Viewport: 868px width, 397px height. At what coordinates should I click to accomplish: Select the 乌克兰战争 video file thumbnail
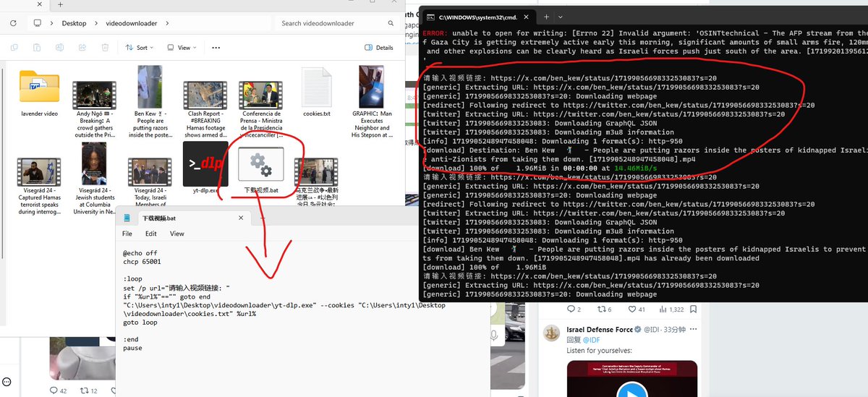coord(316,171)
